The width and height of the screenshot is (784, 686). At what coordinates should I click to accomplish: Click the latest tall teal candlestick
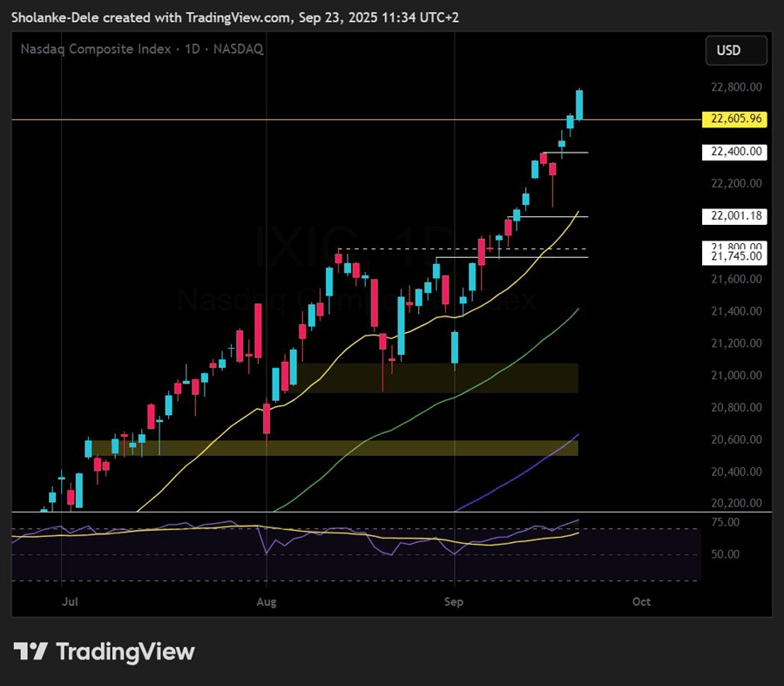click(x=579, y=105)
